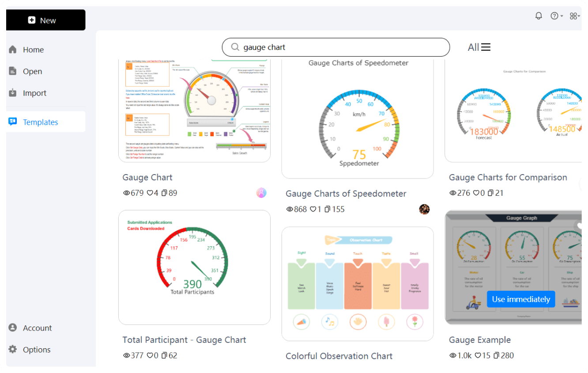Go to Home in sidebar
Image resolution: width=588 pixels, height=373 pixels.
click(x=33, y=50)
